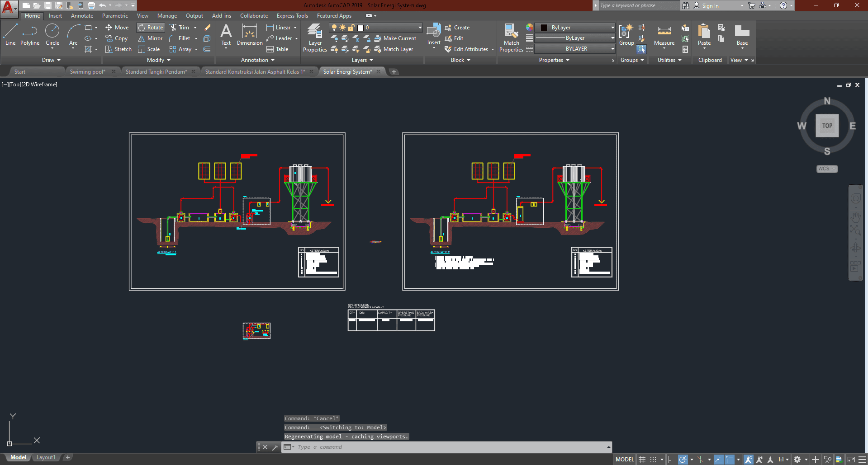Image resolution: width=868 pixels, height=465 pixels.
Task: Toggle polar tracking in status bar
Action: pos(683,460)
